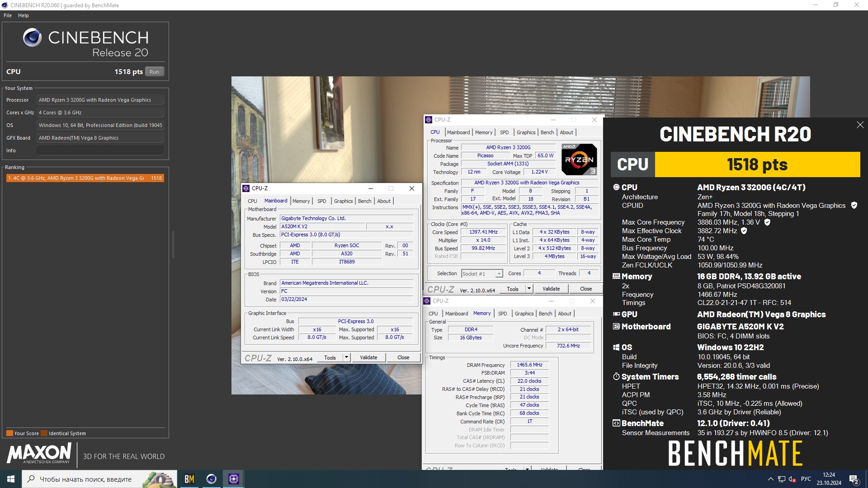The image size is (868, 488).
Task: Click the Your Score orange legend swatch
Action: 9,433
